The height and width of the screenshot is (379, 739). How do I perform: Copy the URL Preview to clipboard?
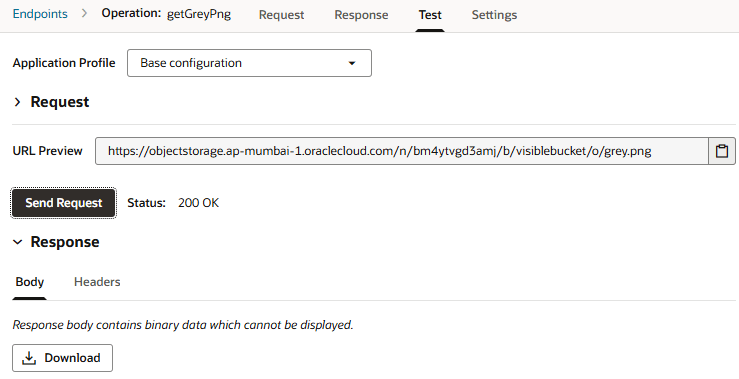point(722,151)
